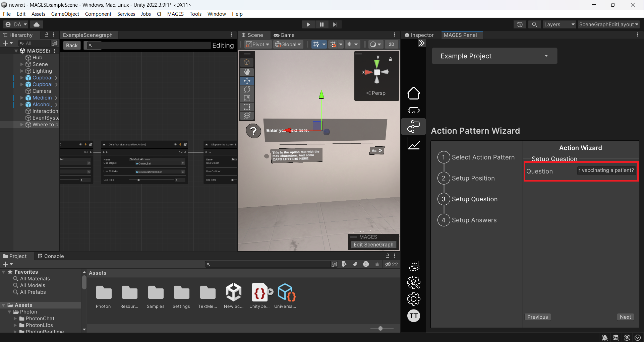644x342 pixels.
Task: Open the Global handle rotation dropdown
Action: pos(288,44)
